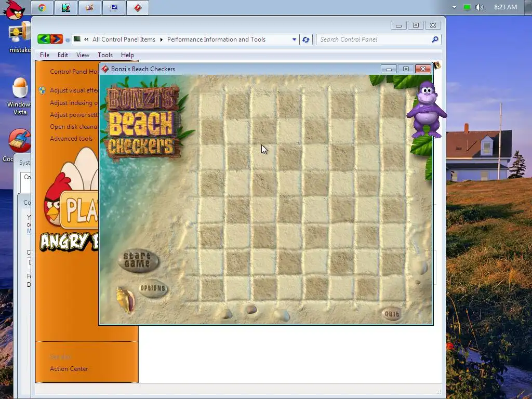
Task: Expand arrow after All Control Panel Items
Action: [x=161, y=39]
